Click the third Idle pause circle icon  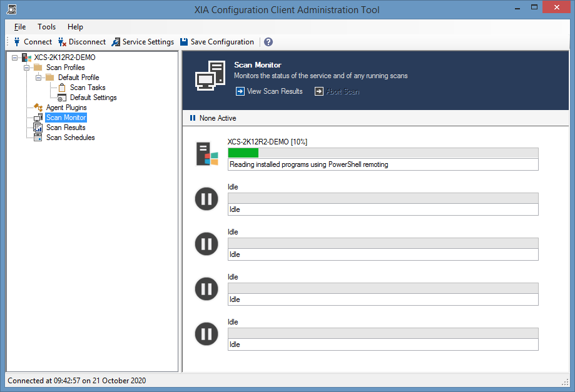[206, 289]
